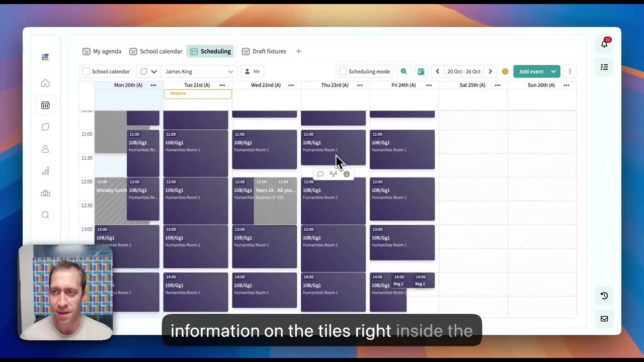Click the info icon below Thursday 11:00 tile
This screenshot has height=362, width=644.
pos(346,174)
